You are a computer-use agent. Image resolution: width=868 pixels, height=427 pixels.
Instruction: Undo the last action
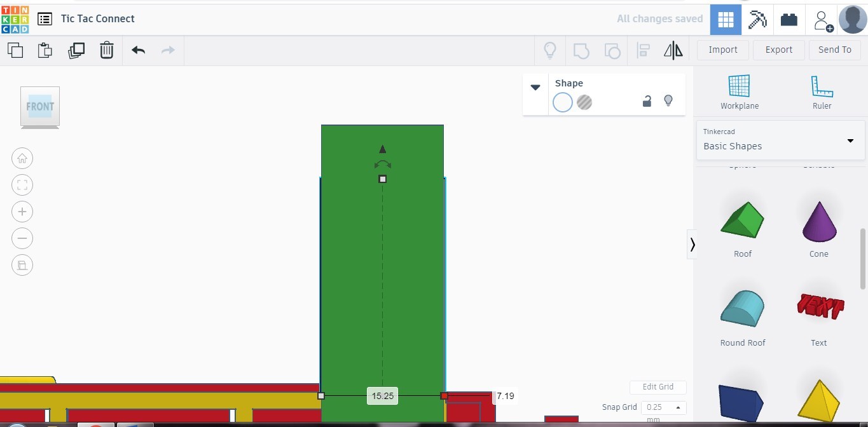138,50
